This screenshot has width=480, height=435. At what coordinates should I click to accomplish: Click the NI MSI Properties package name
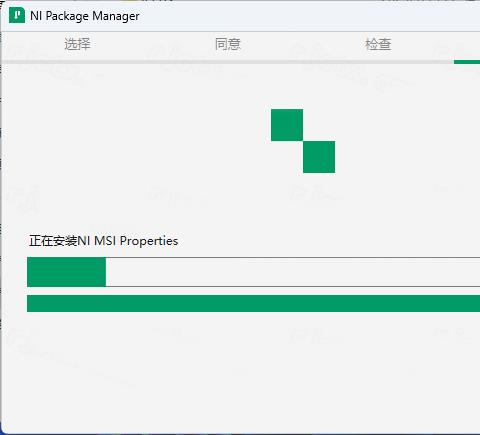point(128,241)
